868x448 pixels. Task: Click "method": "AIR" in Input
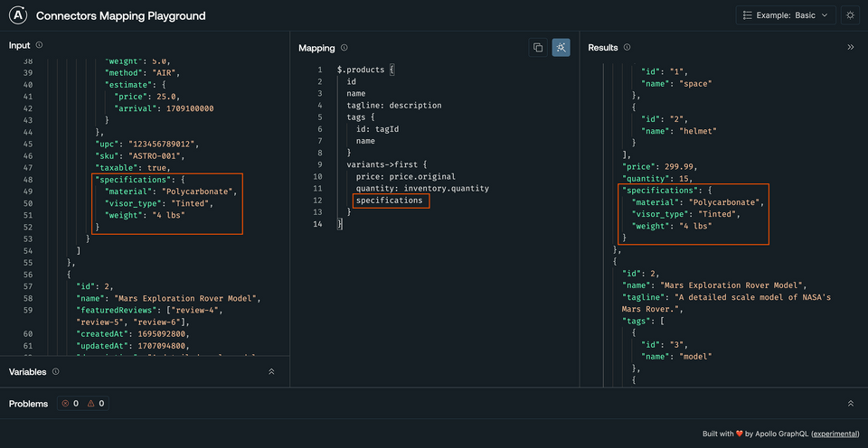pyautogui.click(x=143, y=72)
